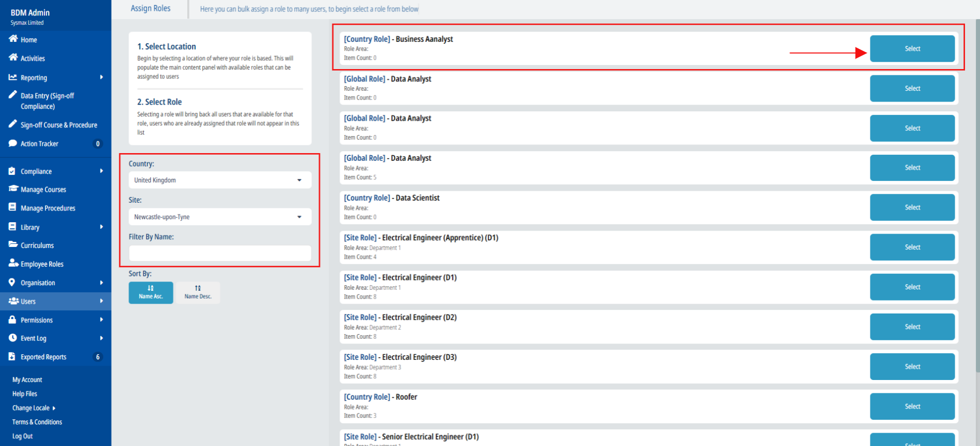Click the Filter By Name input field
Screen dimensions: 980x446
[x=220, y=253]
